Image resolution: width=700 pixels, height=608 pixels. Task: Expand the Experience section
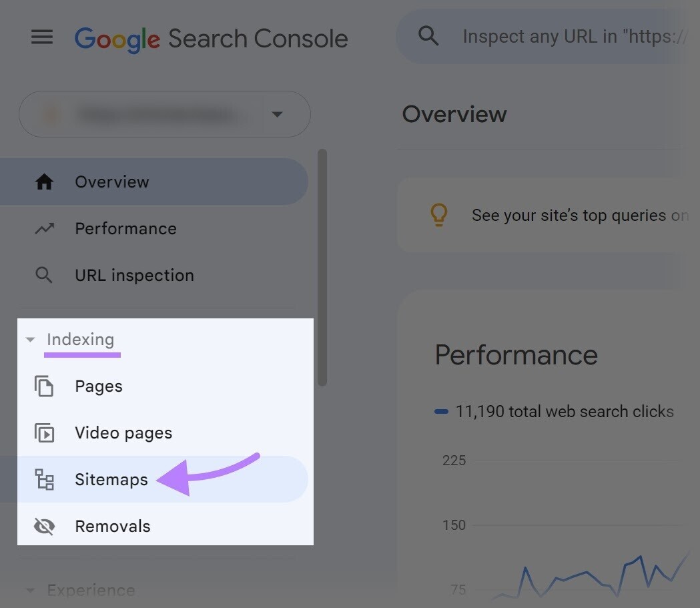(x=29, y=590)
